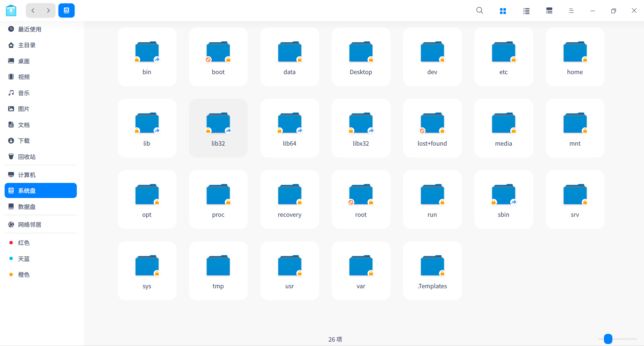Screen dimensions: 644x346
Task: Select the etc folder
Action: click(503, 57)
